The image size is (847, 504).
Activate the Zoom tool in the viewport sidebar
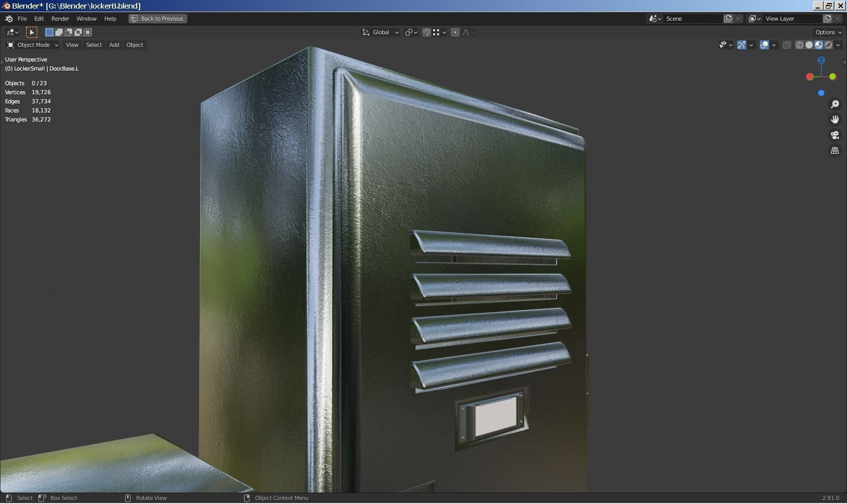tap(835, 104)
